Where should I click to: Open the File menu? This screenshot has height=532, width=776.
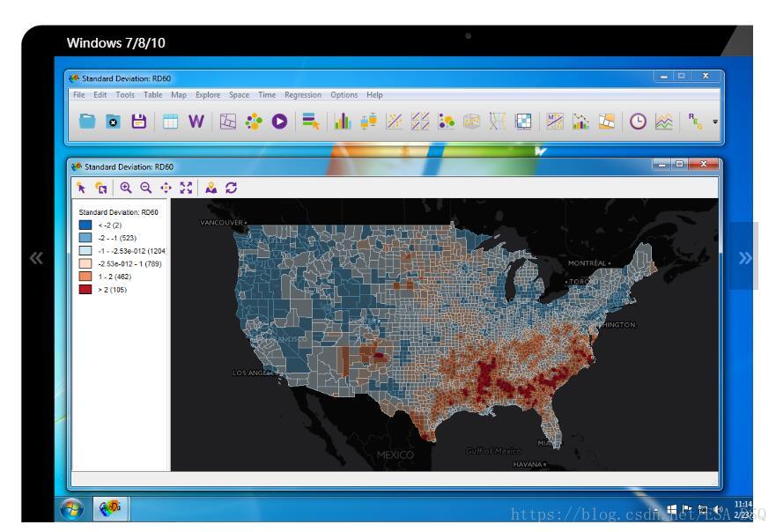coord(78,94)
